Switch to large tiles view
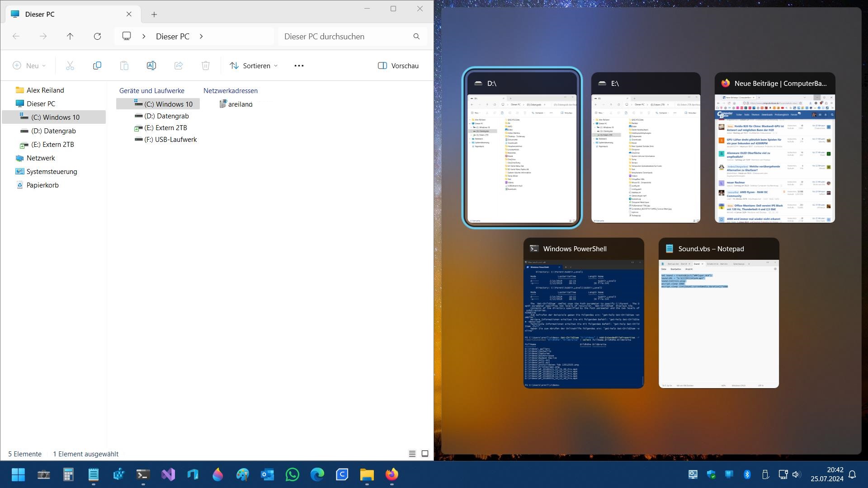The image size is (868, 488). [x=425, y=454]
